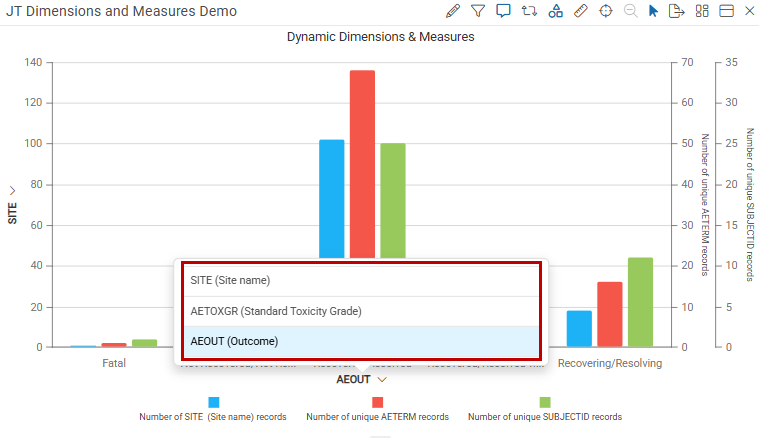Screen dimensions: 759x438
Task: Close the JT Dimensions panel
Action: [749, 11]
